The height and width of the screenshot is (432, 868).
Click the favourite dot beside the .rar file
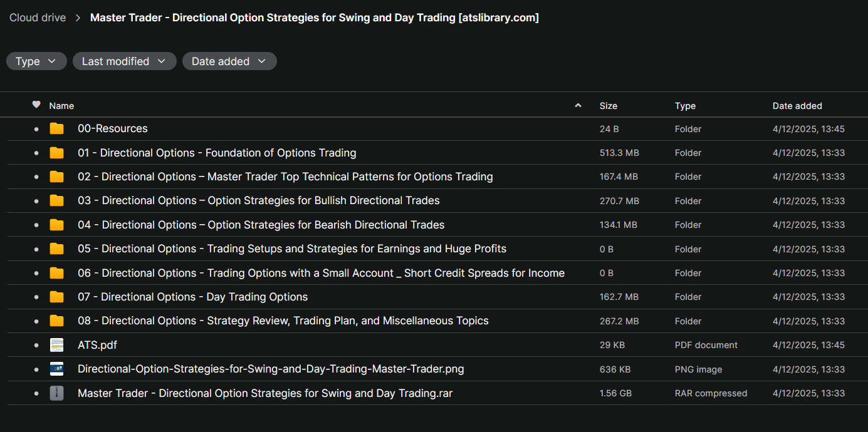[x=36, y=393]
